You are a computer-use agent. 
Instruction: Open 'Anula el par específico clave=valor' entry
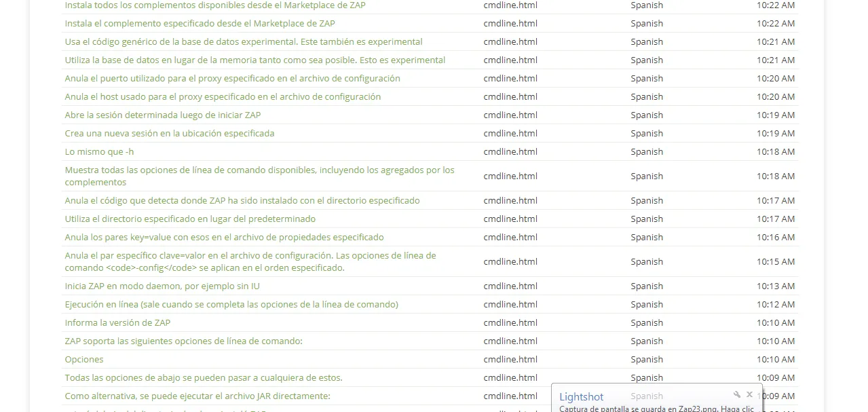point(250,261)
